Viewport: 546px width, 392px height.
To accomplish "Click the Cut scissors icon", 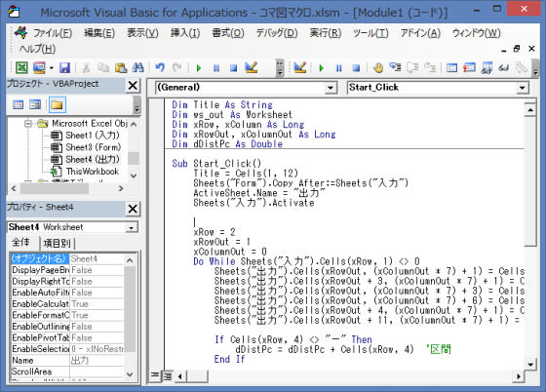I will tap(86, 67).
